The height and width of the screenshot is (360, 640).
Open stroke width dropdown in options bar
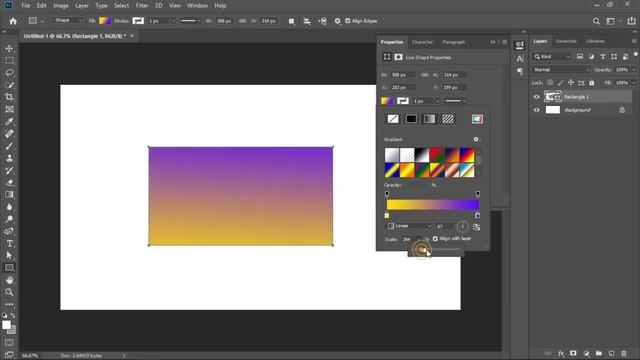click(x=173, y=21)
